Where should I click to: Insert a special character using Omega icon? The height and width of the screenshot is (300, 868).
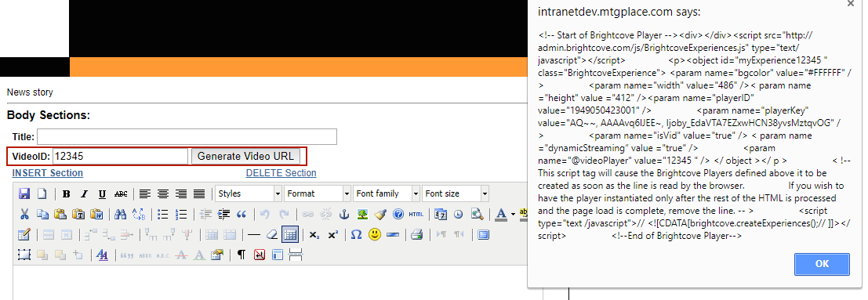click(x=357, y=235)
